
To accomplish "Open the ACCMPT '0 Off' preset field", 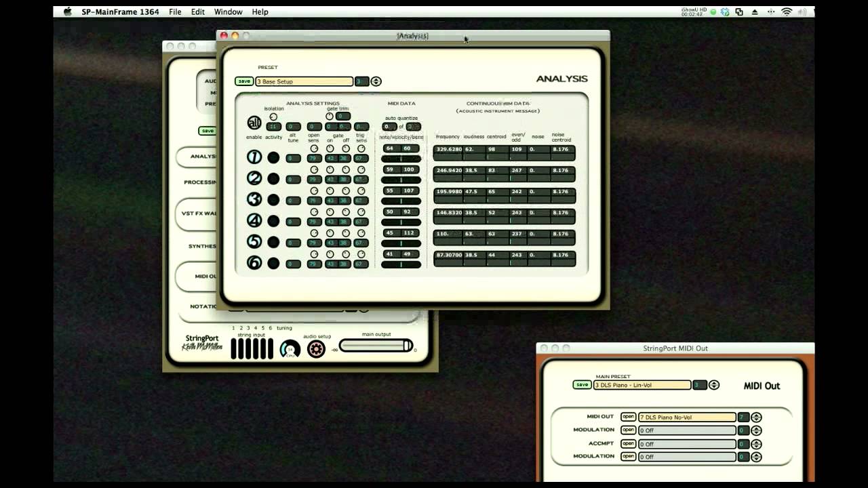I will point(687,444).
